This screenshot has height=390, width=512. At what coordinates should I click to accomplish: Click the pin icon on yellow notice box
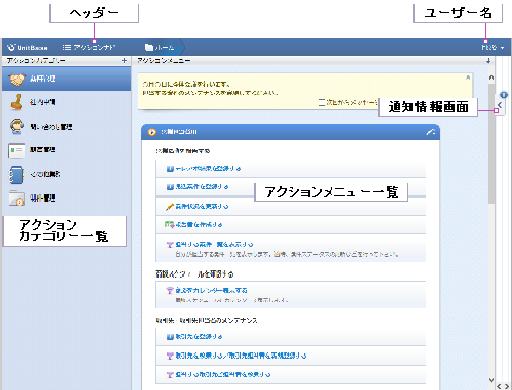pos(468,77)
